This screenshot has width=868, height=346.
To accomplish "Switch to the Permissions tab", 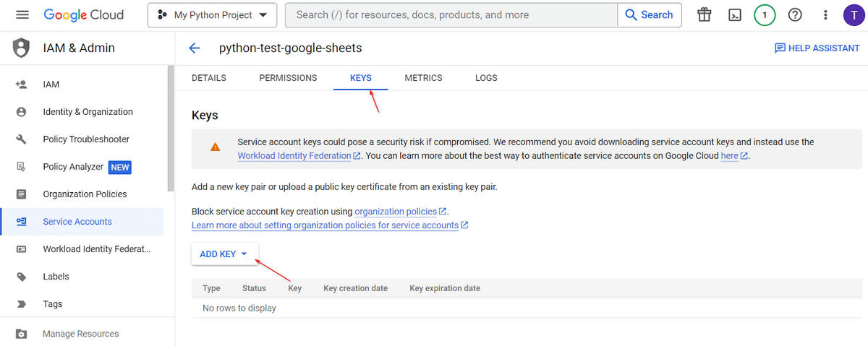I will pos(288,78).
